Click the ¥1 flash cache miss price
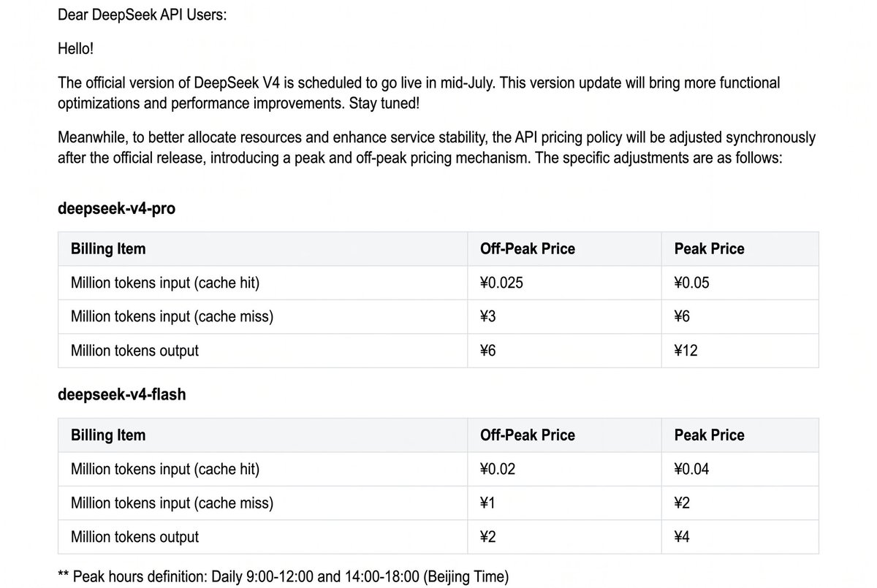The height and width of the screenshot is (588, 877). click(488, 503)
